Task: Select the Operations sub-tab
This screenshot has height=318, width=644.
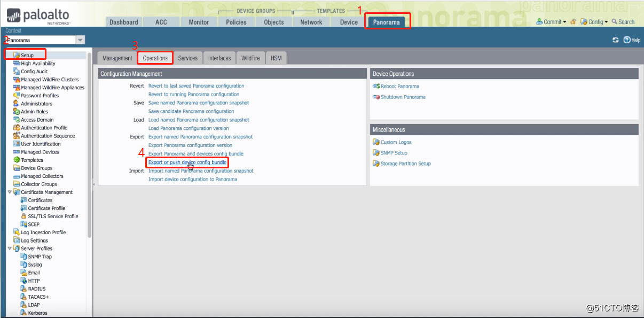Action: point(155,58)
